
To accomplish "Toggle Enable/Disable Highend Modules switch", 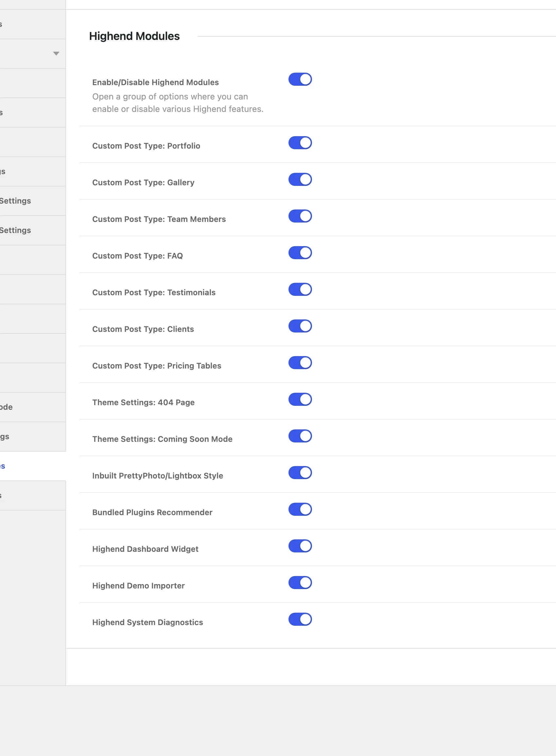I will 300,80.
